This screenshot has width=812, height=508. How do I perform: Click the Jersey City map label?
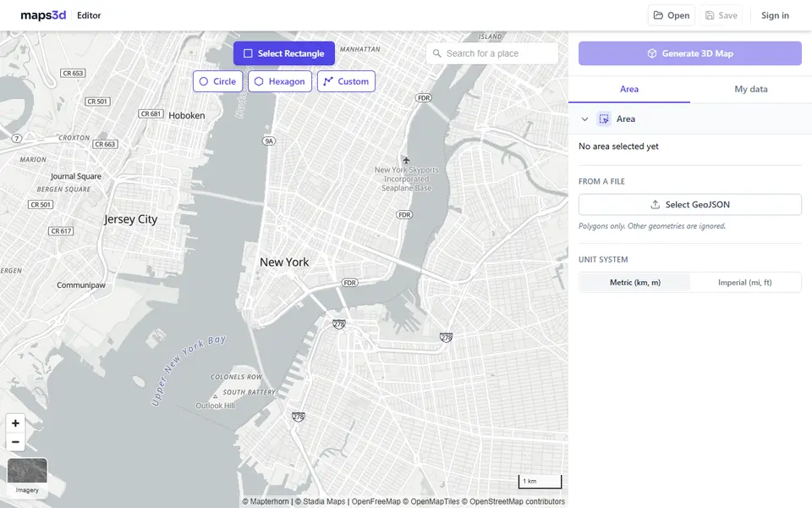click(130, 219)
